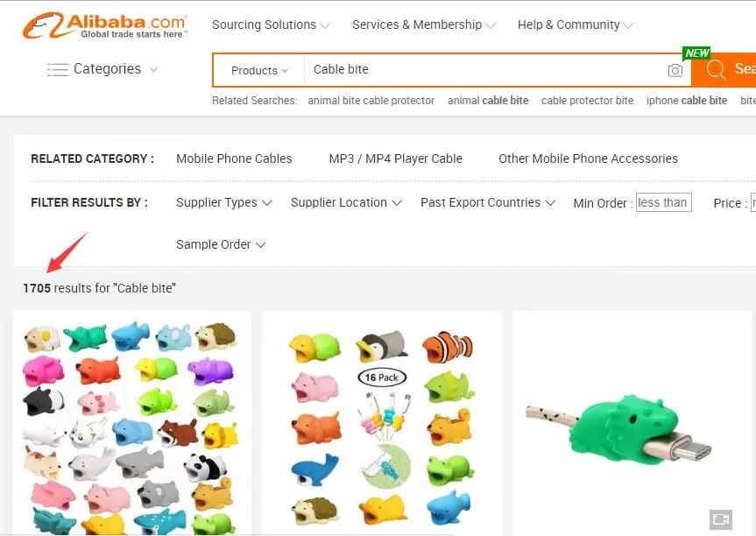Open the Sourcing Solutions menu

(x=271, y=25)
